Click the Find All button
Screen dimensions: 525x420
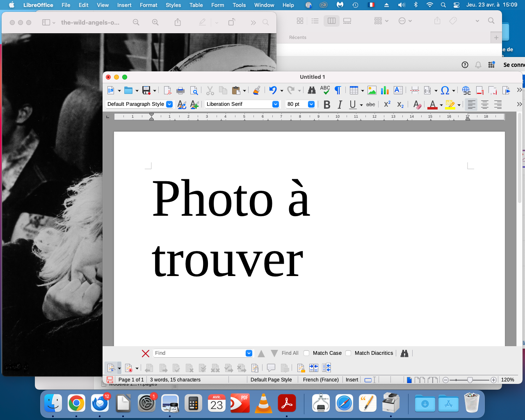[x=290, y=353]
